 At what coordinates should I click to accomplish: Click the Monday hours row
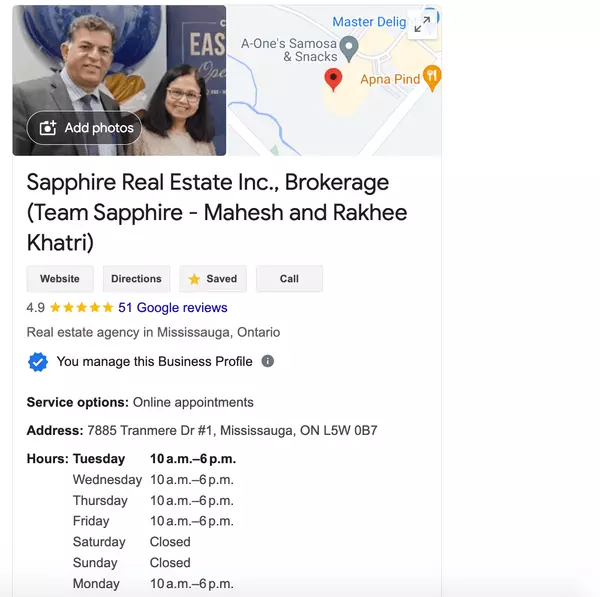(153, 584)
